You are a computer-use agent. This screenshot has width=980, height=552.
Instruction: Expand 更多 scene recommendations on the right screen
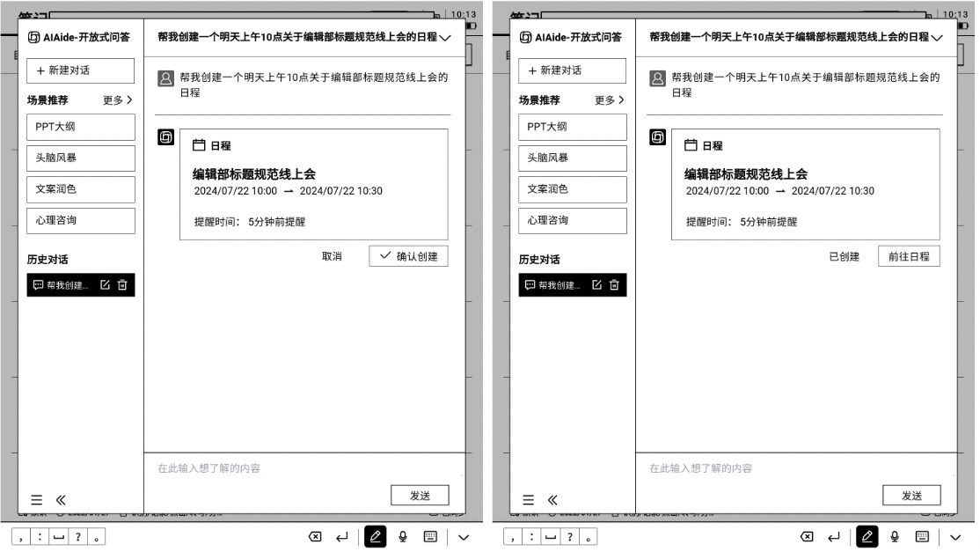610,99
